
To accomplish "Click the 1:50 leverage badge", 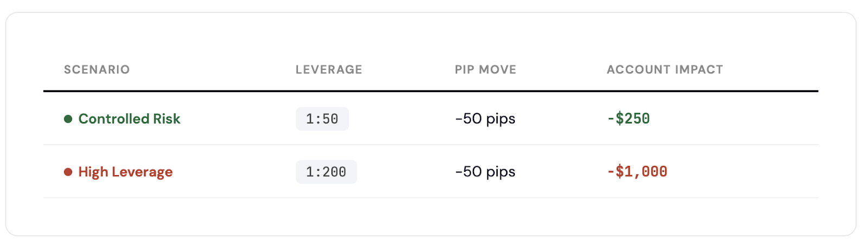I will coord(322,119).
